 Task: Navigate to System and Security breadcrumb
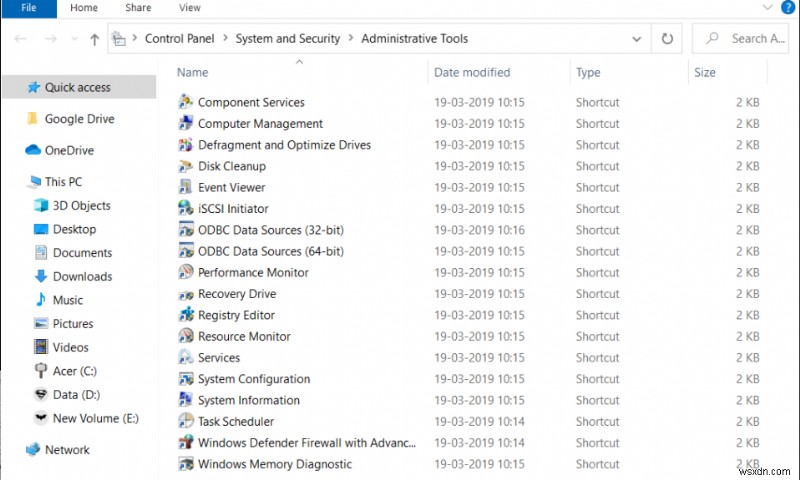[x=287, y=39]
